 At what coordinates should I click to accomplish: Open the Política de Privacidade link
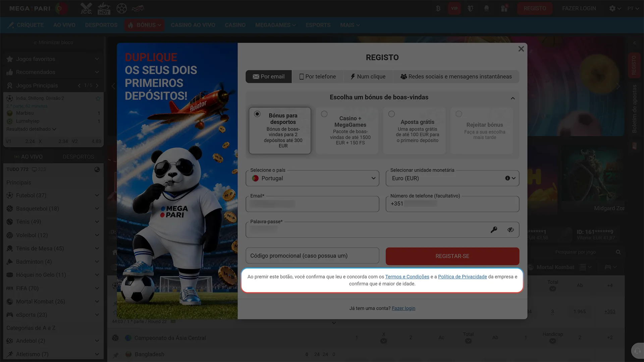tap(462, 277)
